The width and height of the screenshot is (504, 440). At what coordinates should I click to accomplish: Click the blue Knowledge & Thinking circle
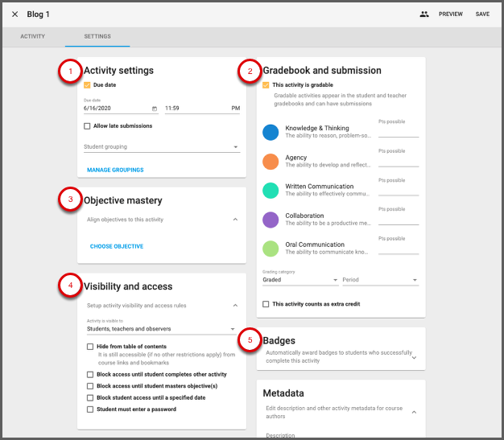pyautogui.click(x=271, y=133)
